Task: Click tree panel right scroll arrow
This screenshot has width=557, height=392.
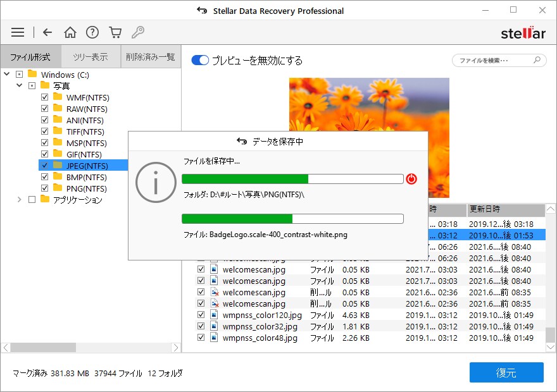Action: [175, 348]
